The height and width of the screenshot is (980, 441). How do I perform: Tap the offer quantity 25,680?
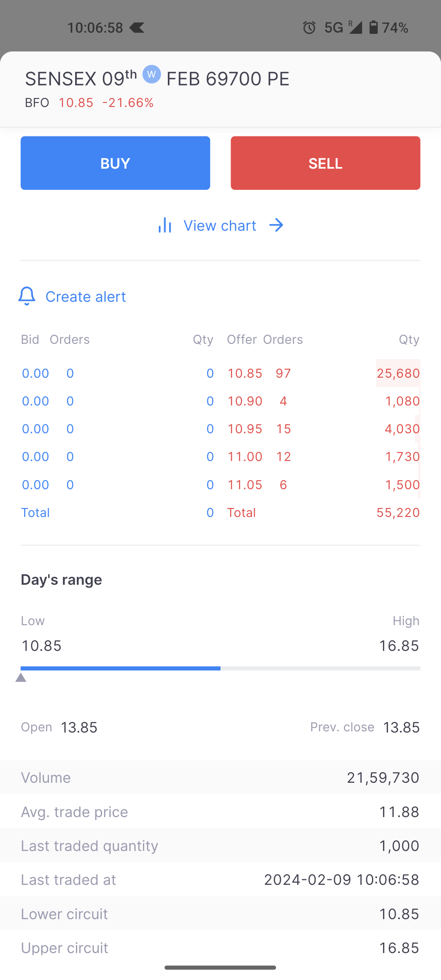pos(398,373)
